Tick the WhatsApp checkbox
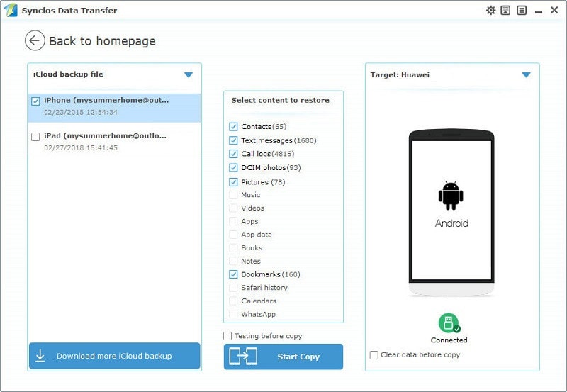 pyautogui.click(x=233, y=314)
